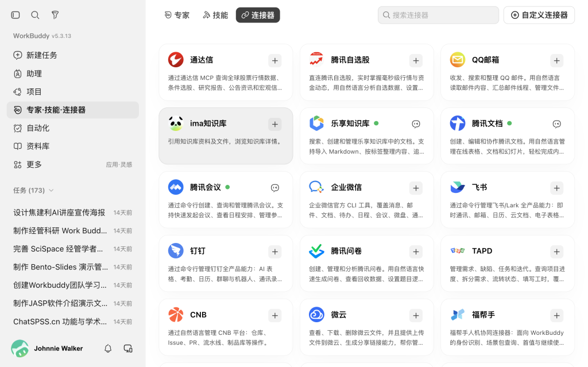This screenshot has width=588, height=367.
Task: Open 项目 in sidebar
Action: [x=73, y=91]
